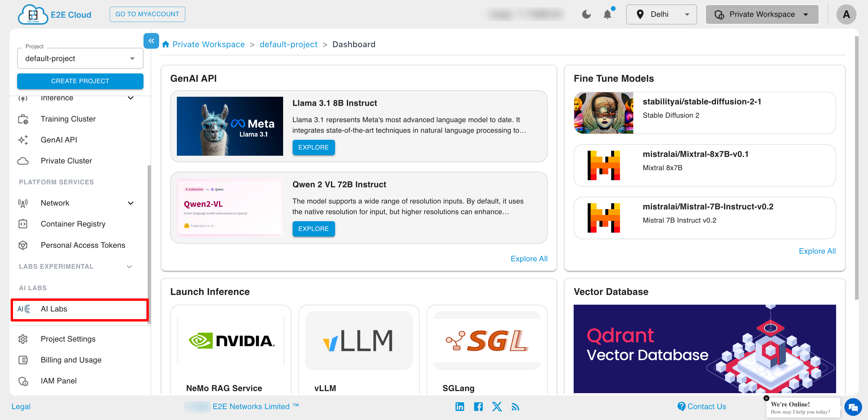
Task: Click the Legal footer link
Action: (x=21, y=406)
